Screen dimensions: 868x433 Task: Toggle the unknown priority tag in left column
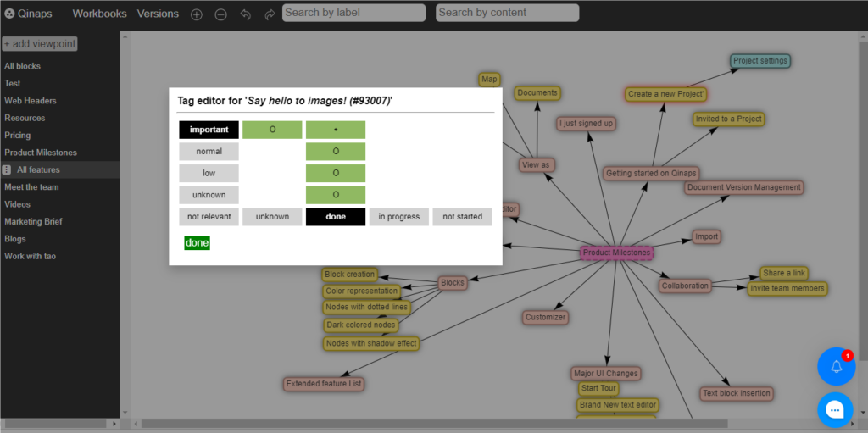[209, 195]
